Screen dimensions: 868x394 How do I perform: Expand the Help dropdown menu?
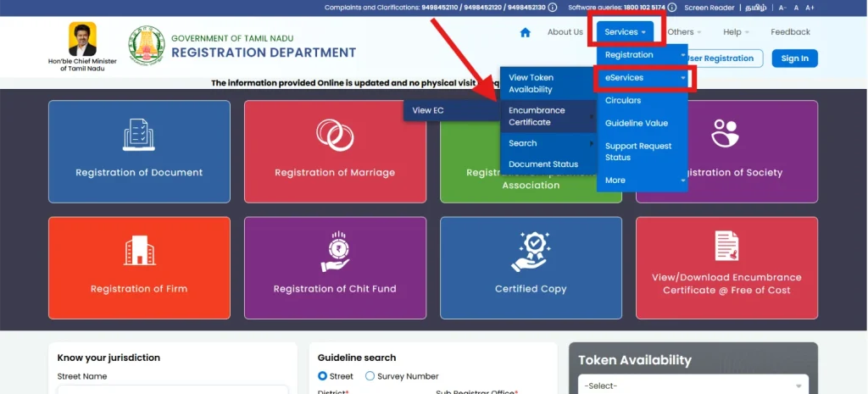point(737,32)
